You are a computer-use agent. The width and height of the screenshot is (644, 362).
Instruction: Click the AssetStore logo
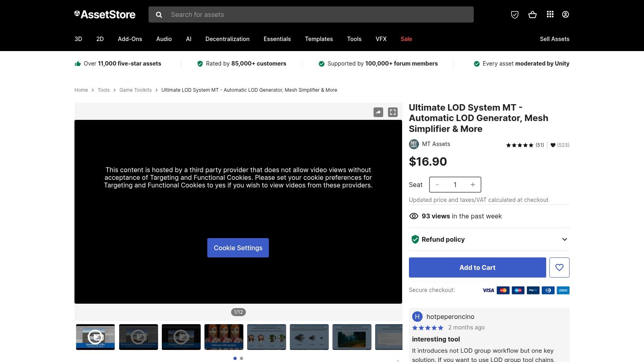click(x=105, y=14)
